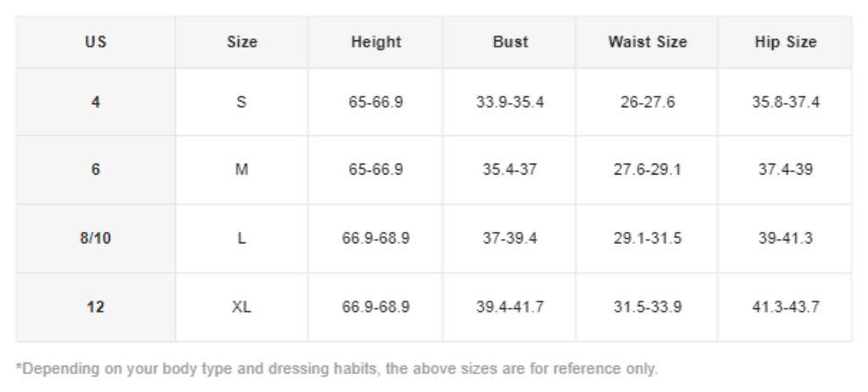Click US size 4 row label
The height and width of the screenshot is (392, 868).
point(96,102)
